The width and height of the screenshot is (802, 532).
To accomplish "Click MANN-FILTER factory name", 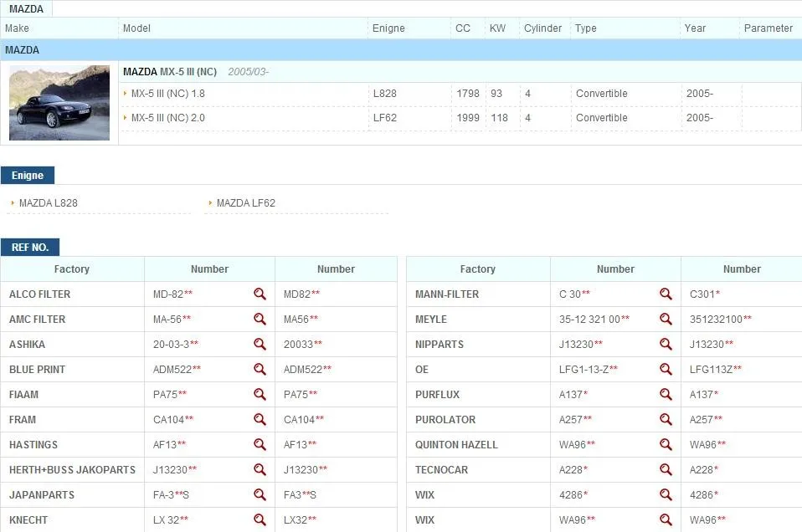I will [447, 294].
